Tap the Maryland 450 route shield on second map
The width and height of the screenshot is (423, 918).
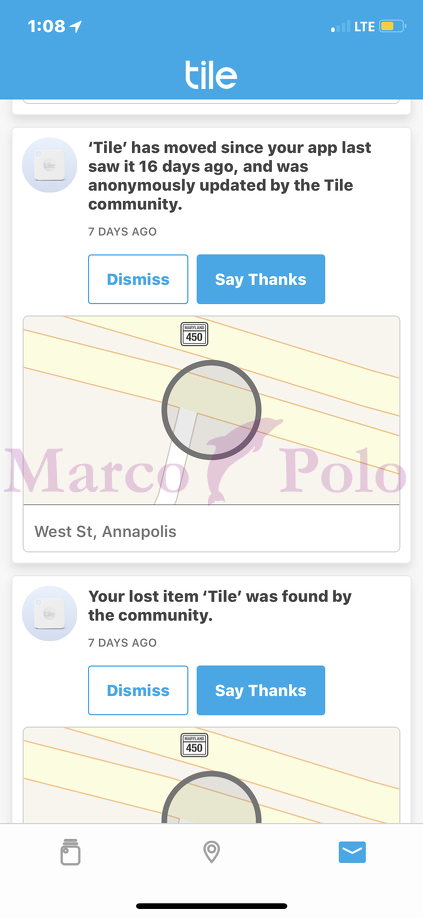(x=194, y=745)
